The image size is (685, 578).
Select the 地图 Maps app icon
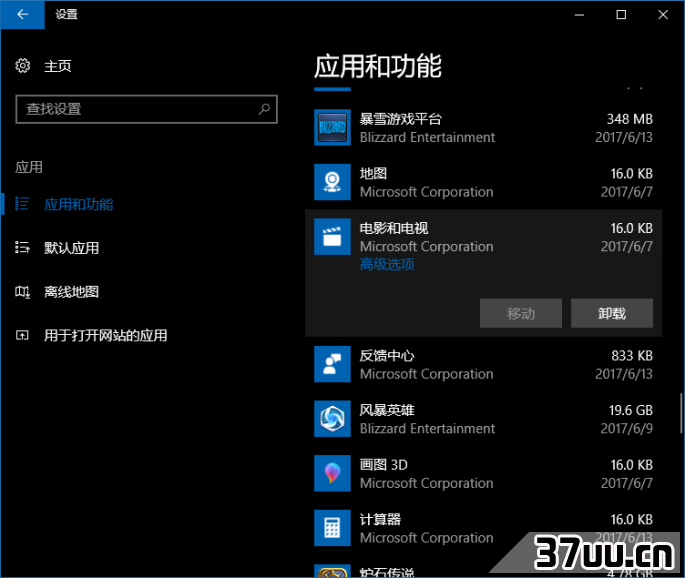point(332,182)
